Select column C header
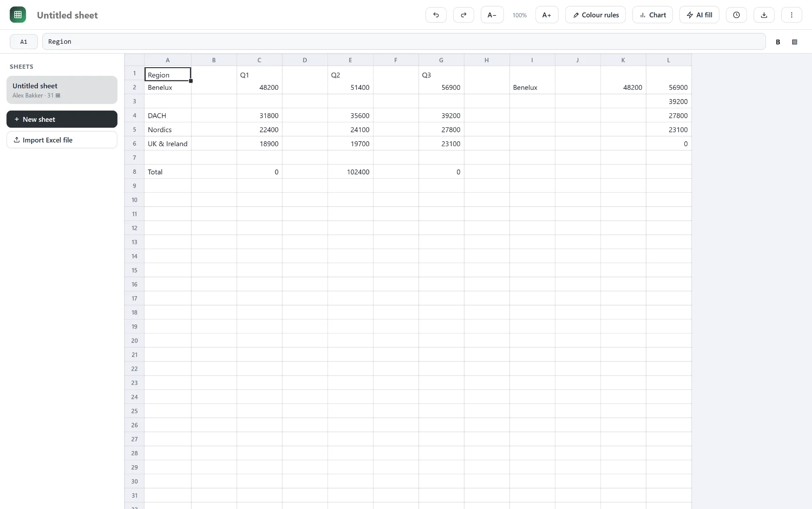 coord(259,60)
